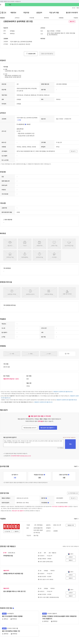Open the 실업급여 top menu
Screen dimensions: 79x644
pos(39,13)
